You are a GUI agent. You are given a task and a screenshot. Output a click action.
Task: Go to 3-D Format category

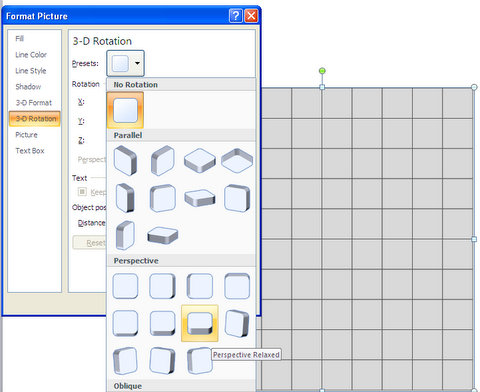click(34, 103)
